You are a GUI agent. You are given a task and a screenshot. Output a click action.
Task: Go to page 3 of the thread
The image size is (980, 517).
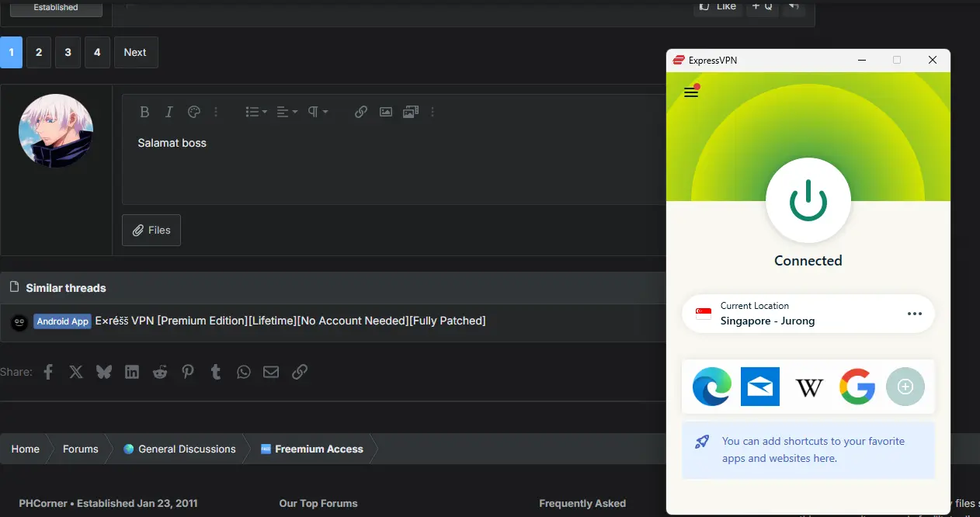coord(68,52)
